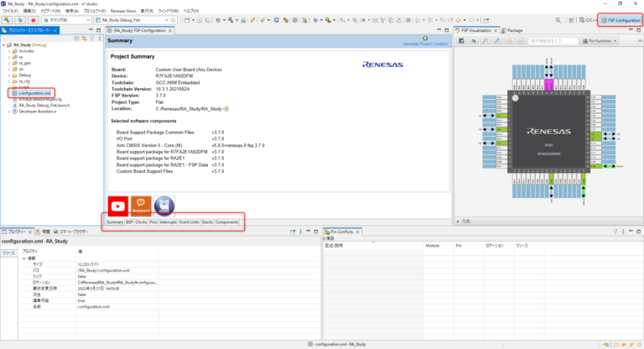The image size is (644, 349).
Task: Select the Summary tab
Action: pyautogui.click(x=115, y=222)
